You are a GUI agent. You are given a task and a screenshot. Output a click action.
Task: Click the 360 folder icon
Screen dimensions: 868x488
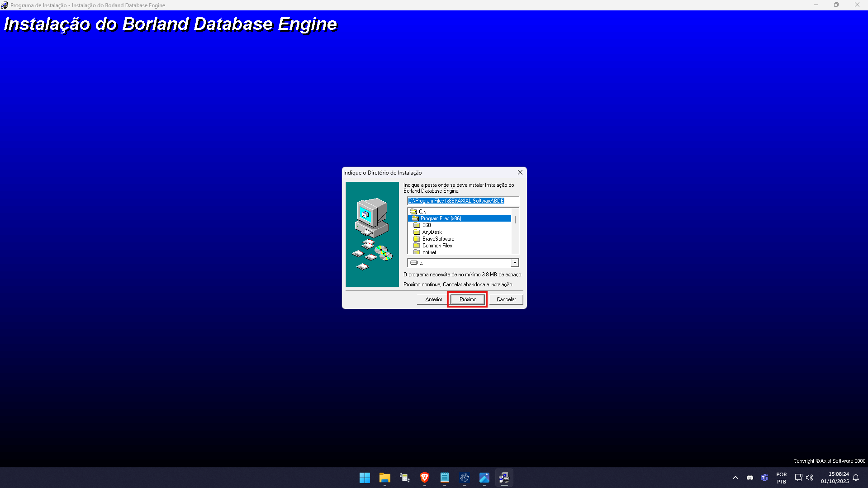click(x=417, y=225)
